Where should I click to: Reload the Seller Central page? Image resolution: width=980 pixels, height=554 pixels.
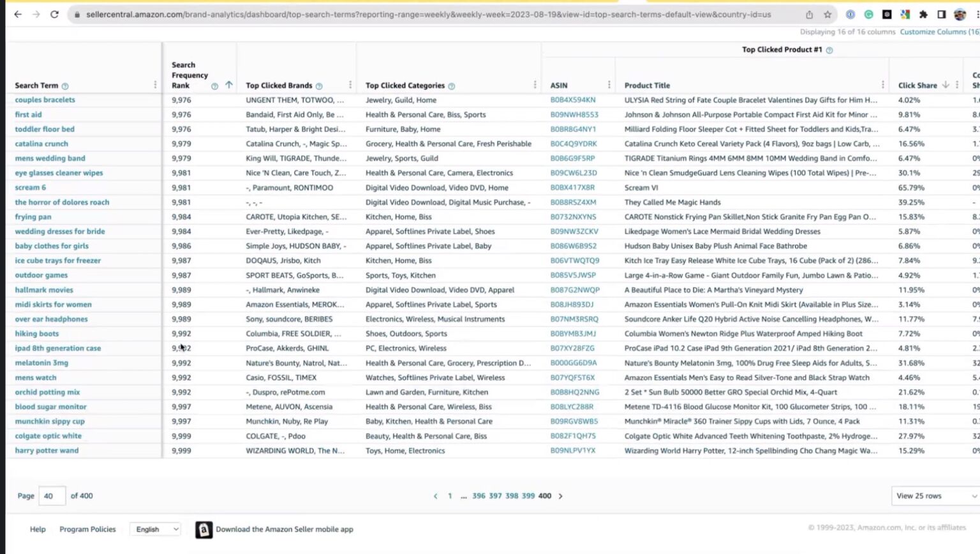tap(55, 14)
